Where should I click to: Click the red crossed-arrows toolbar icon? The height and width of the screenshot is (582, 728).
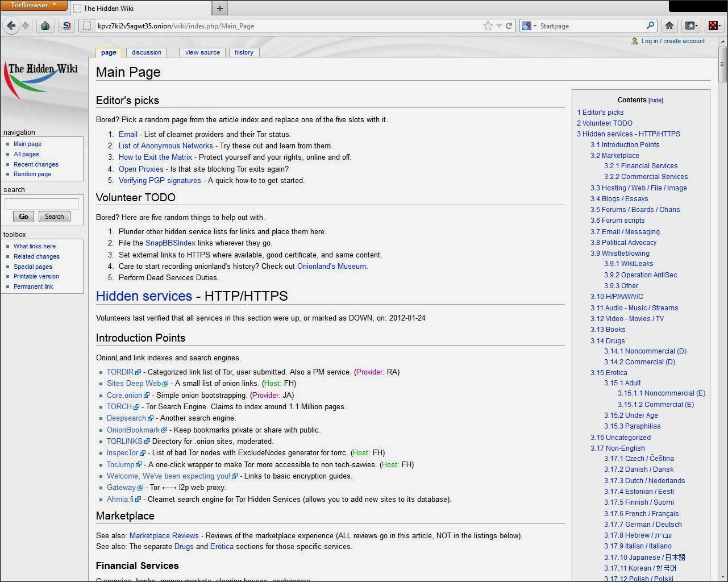pos(713,26)
